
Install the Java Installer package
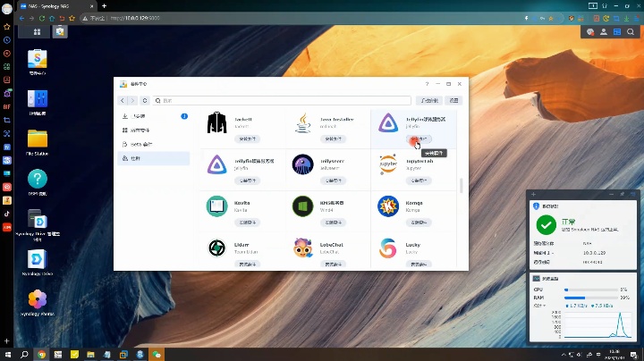[333, 139]
